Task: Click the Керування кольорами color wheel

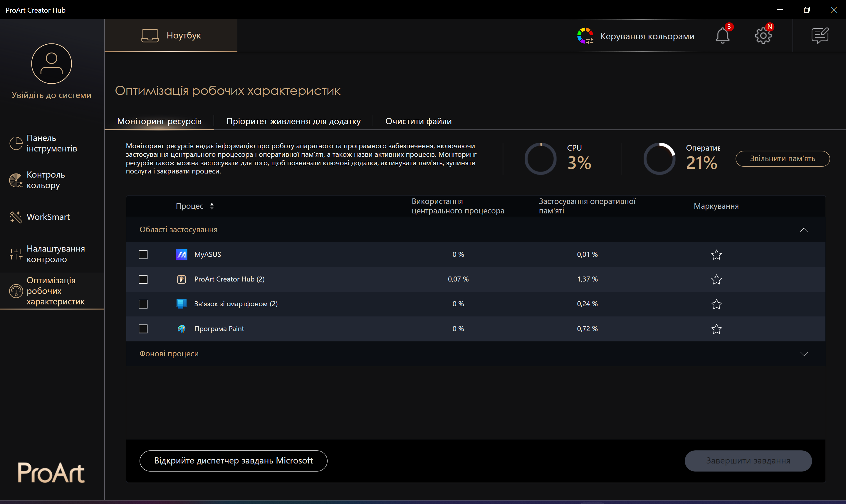Action: click(585, 36)
